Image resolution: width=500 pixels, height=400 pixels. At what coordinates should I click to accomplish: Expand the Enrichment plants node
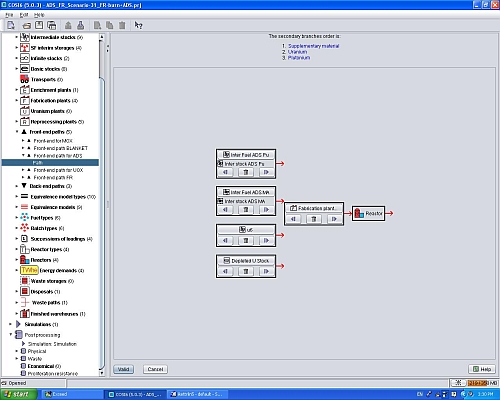click(x=17, y=90)
